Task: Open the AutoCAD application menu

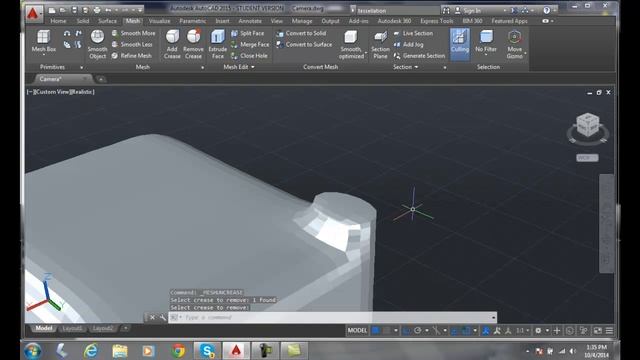Action: 33,13
